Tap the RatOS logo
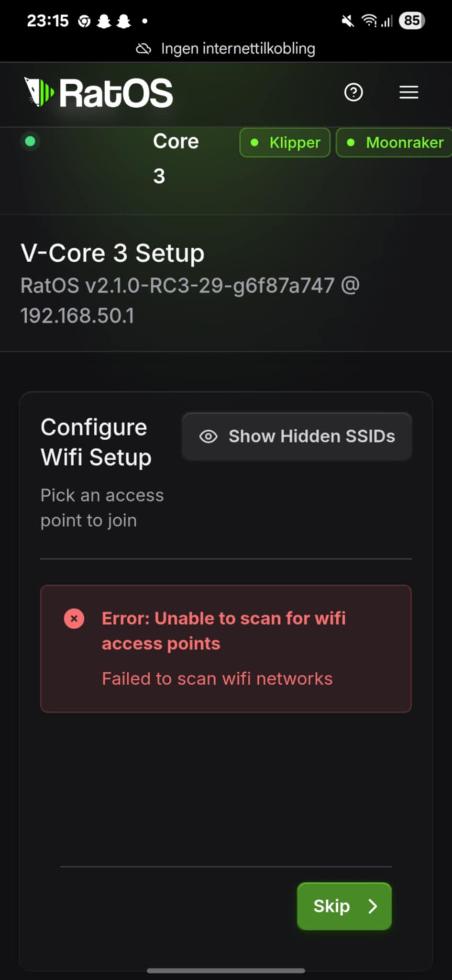This screenshot has width=452, height=980. 99,92
